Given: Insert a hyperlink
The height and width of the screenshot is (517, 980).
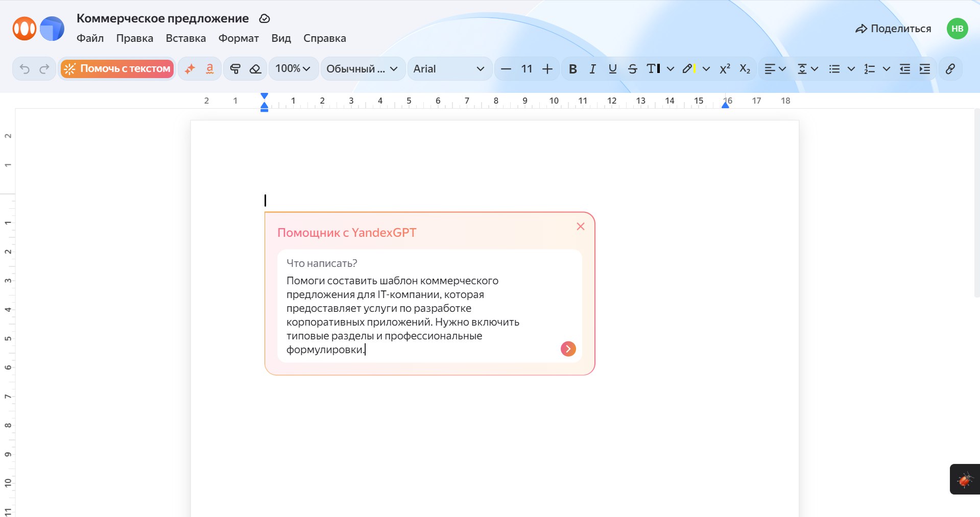Looking at the screenshot, I should pos(950,68).
